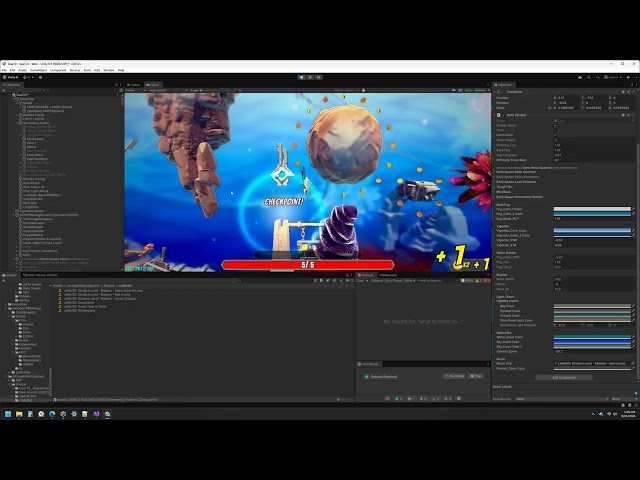
Task: Open the GameObject menu
Action: (x=38, y=70)
